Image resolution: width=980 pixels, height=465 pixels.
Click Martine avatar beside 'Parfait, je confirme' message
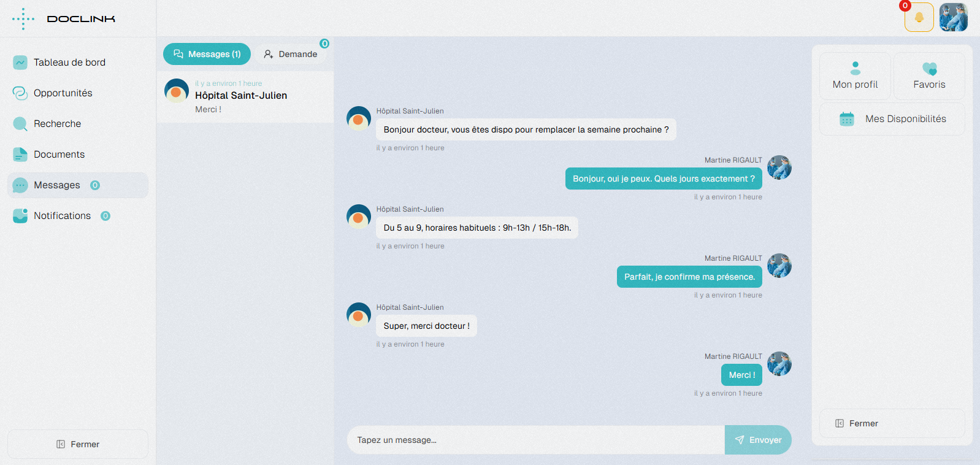[779, 266]
